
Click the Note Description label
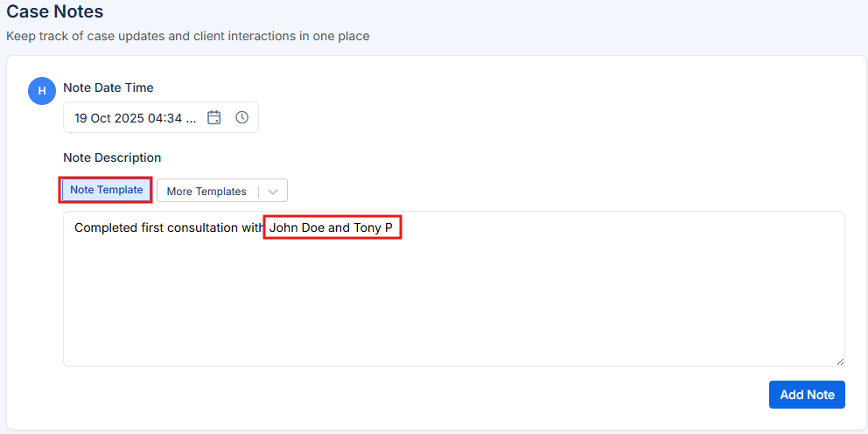coord(112,157)
